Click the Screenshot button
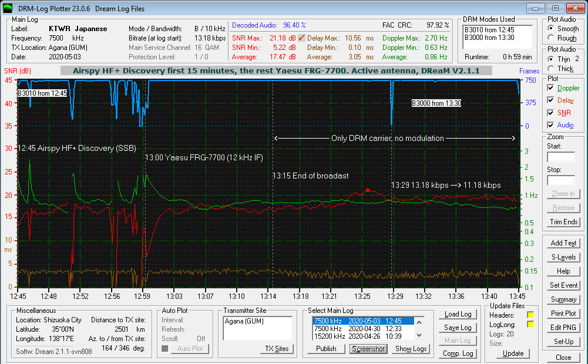 [x=368, y=349]
